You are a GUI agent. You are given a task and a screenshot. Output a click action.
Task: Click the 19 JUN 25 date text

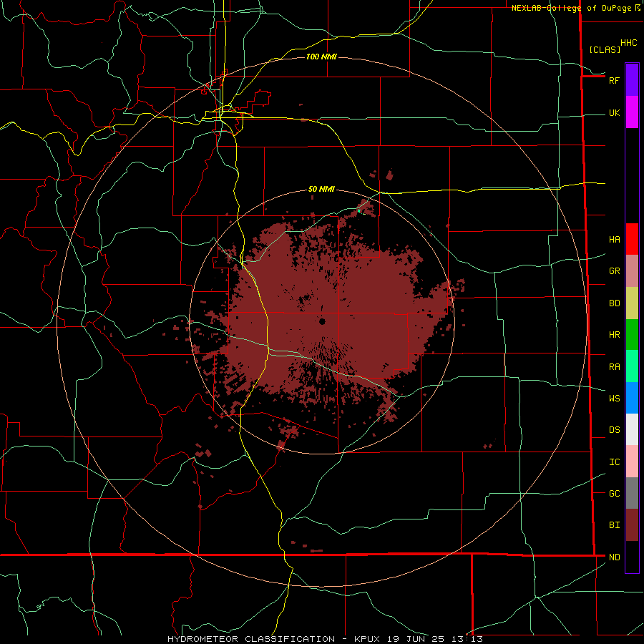click(x=416, y=639)
